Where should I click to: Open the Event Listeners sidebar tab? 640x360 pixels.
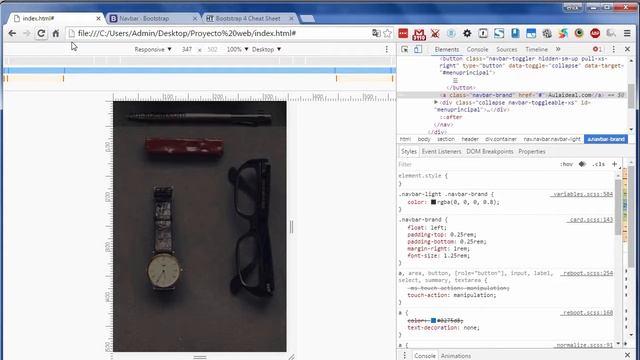441,151
